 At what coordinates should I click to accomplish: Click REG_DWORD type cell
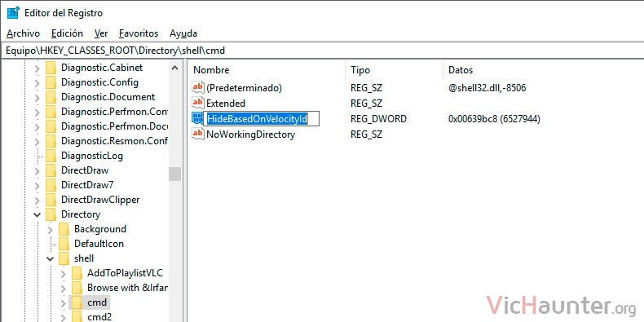(378, 119)
